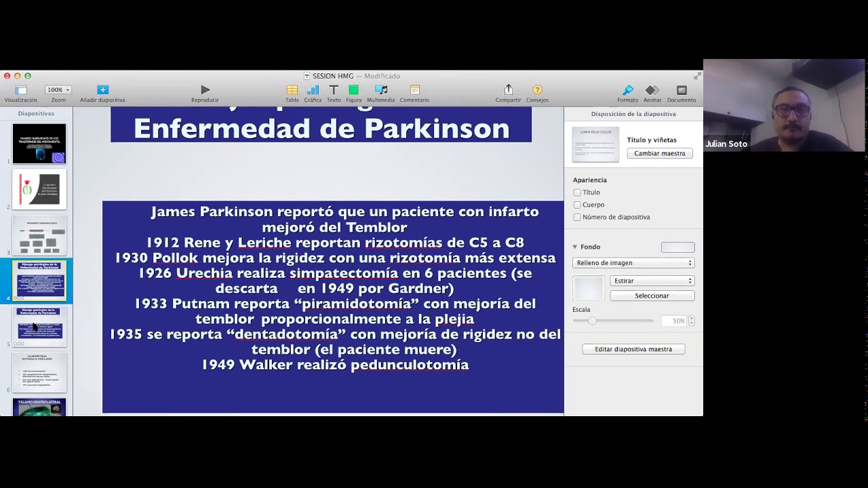Click the Escala percentage stepper arrows
Screen dimensions: 868x488
tap(692, 321)
